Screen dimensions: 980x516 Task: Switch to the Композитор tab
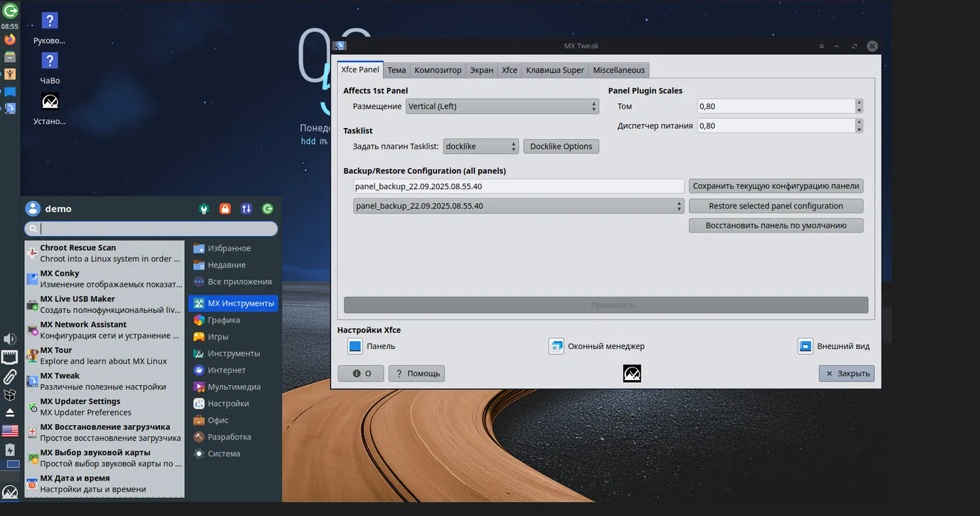coord(438,70)
